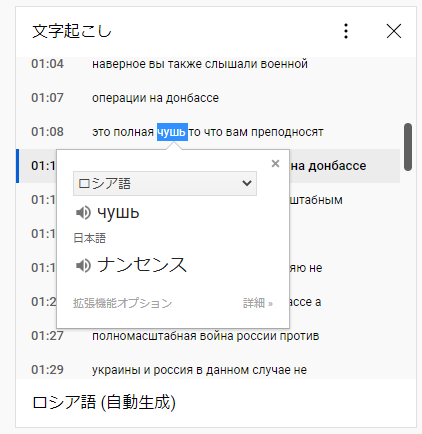This screenshot has width=422, height=434.
Task: Click the highlighted word чушь
Action: (172, 132)
